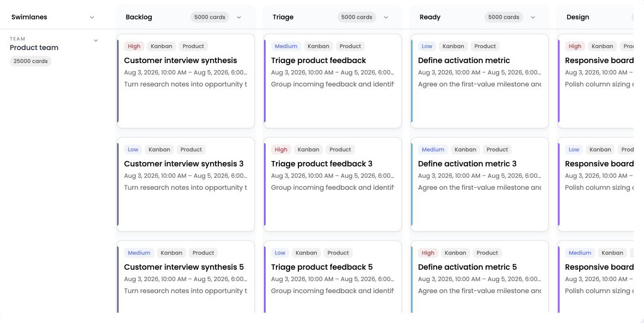Viewport: 644px width, 323px height.
Task: Open the Triage product feedback 5 card title
Action: click(x=322, y=267)
